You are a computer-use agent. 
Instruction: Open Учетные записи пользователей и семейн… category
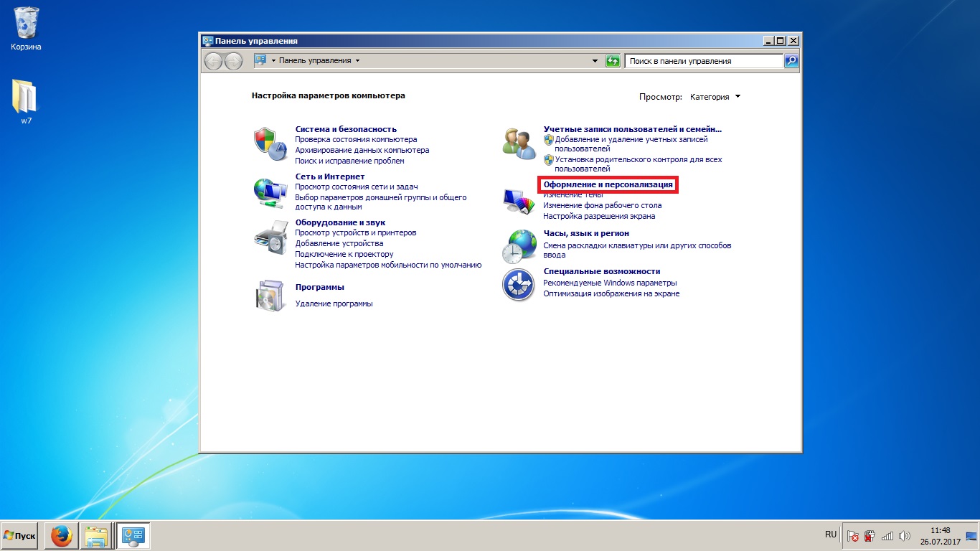click(x=633, y=129)
